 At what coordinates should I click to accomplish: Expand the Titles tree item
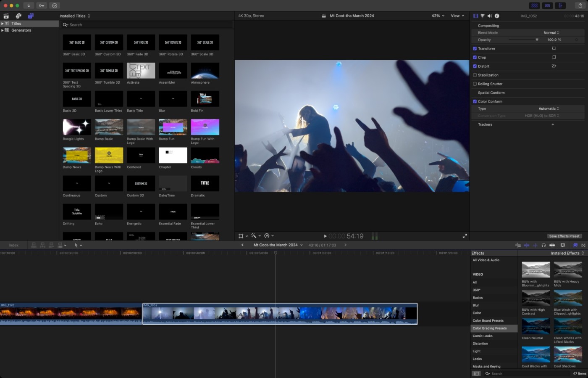(x=3, y=24)
